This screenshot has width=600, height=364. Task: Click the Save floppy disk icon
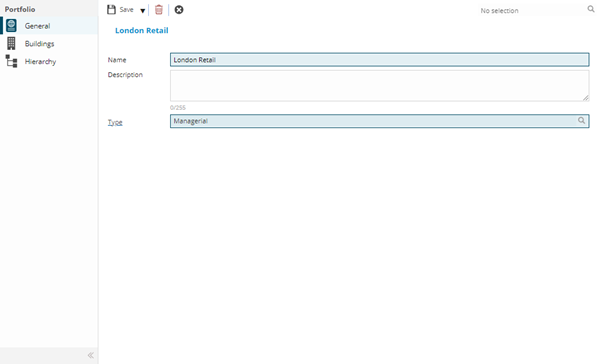point(111,10)
